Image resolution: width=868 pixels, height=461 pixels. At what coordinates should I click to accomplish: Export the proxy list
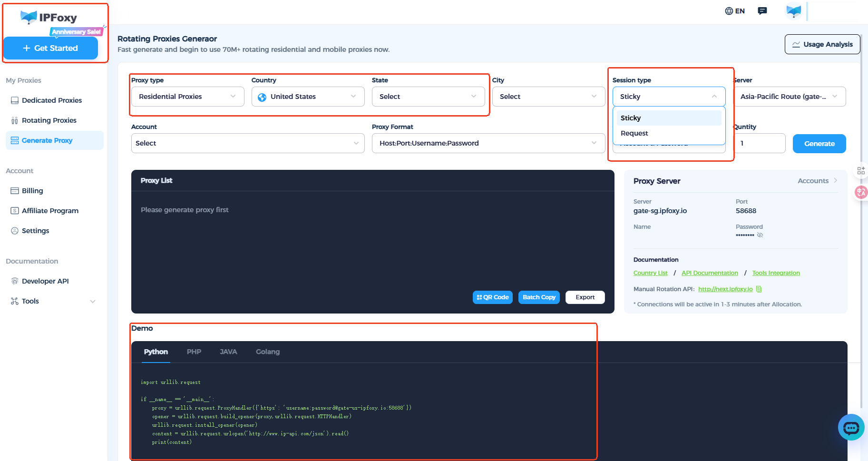585,297
